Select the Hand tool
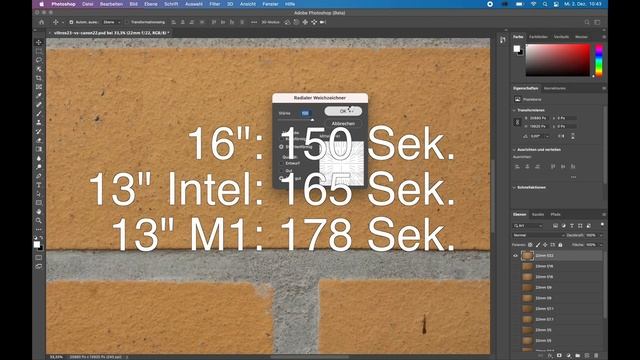 click(39, 211)
